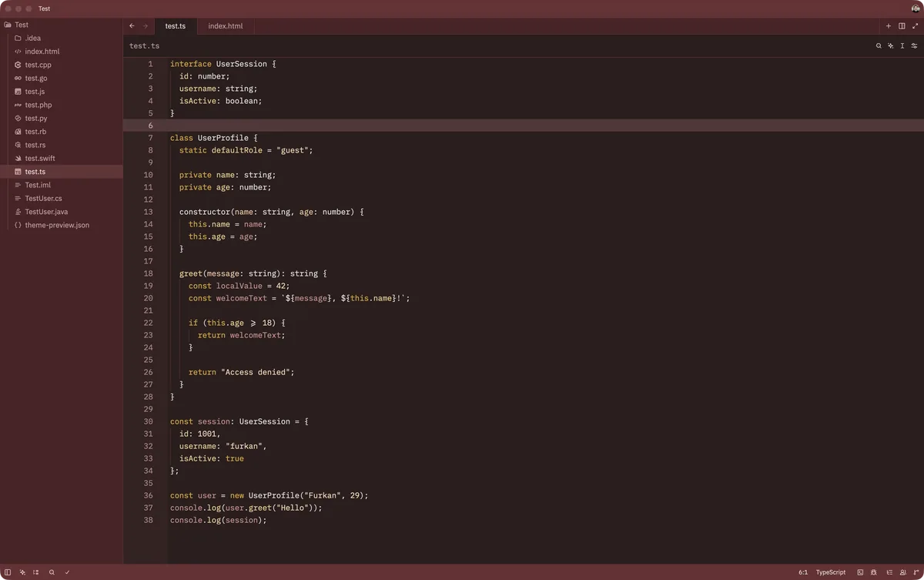Select the TypeScript language selector
The image size is (924, 580).
831,572
